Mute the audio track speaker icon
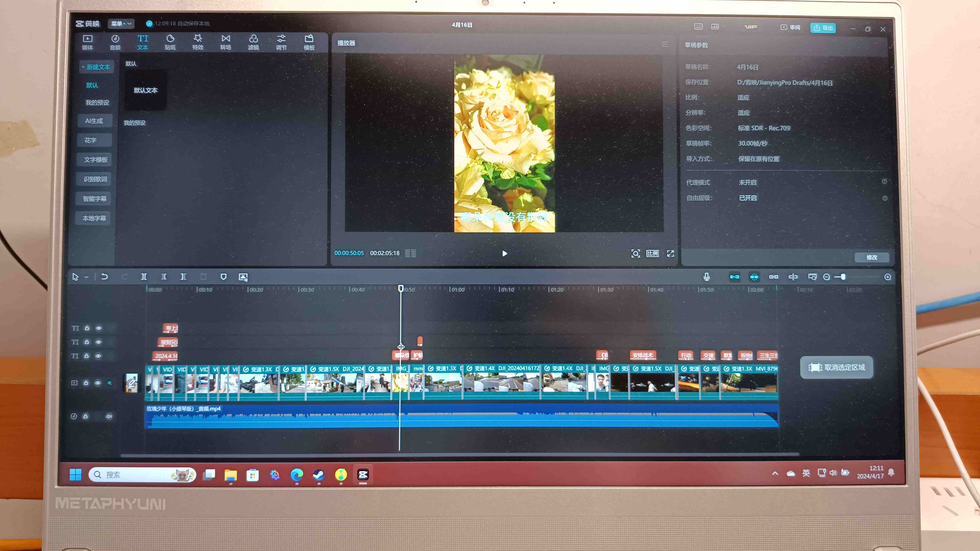Viewport: 980px width, 551px height. 109,416
